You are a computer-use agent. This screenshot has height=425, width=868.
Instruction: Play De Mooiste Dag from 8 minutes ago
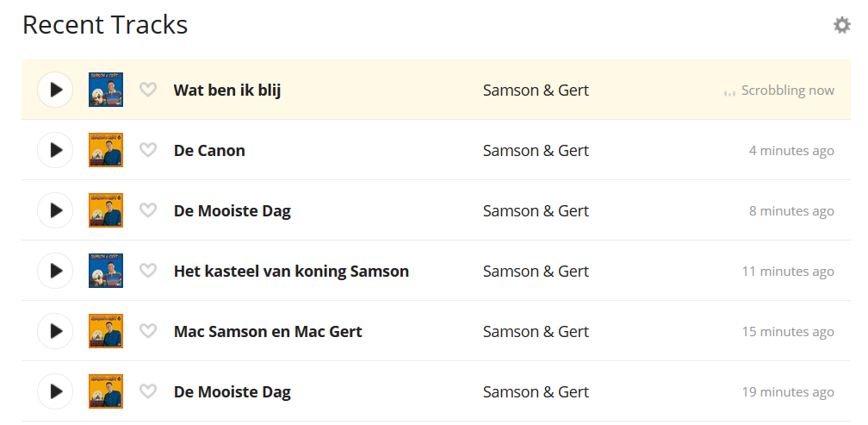pos(56,210)
